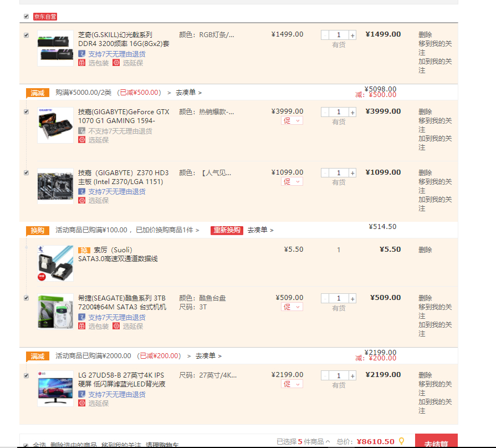496x448 pixels.
Task: Uncheck the Seagate 3TB hard drive
Action: click(x=26, y=298)
